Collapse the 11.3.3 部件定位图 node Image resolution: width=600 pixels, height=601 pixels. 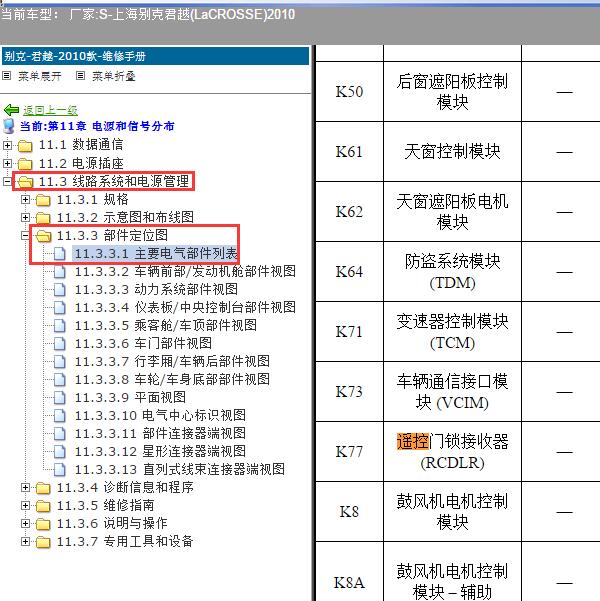point(25,235)
